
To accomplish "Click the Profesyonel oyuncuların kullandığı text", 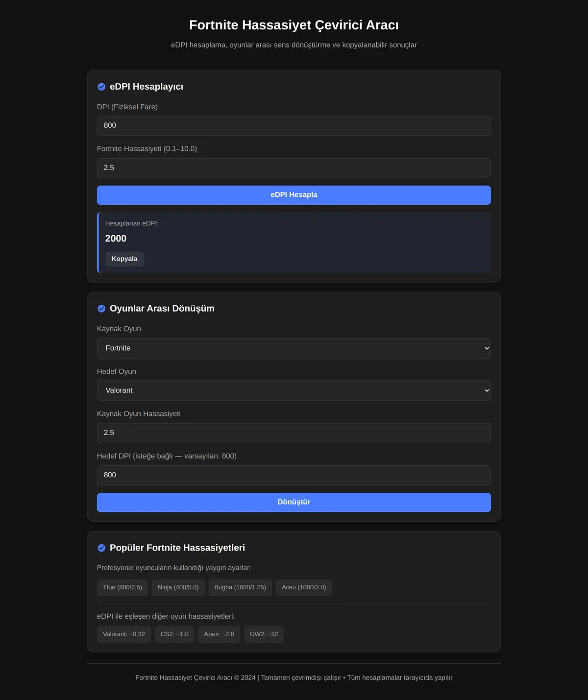I will pos(174,568).
